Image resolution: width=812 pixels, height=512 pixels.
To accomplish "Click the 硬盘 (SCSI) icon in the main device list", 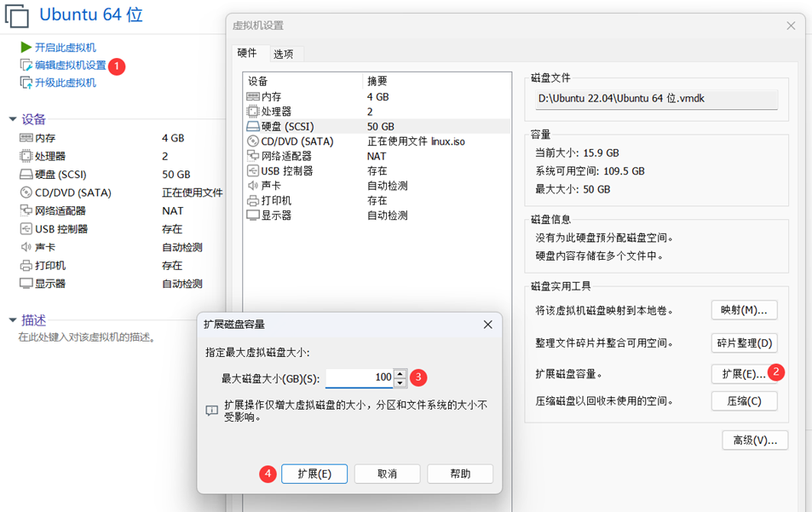I will pos(26,175).
